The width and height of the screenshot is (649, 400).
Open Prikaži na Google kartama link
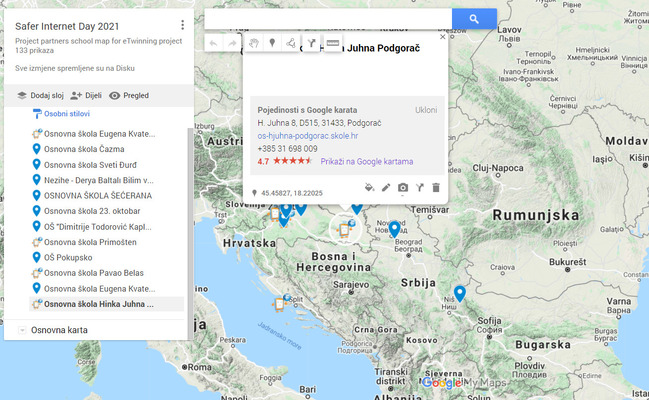click(x=367, y=161)
